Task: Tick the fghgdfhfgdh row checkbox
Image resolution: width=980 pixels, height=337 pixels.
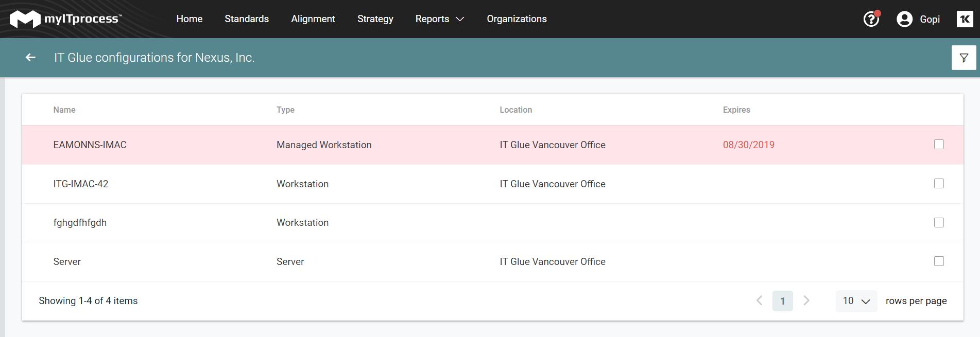Action: click(939, 222)
